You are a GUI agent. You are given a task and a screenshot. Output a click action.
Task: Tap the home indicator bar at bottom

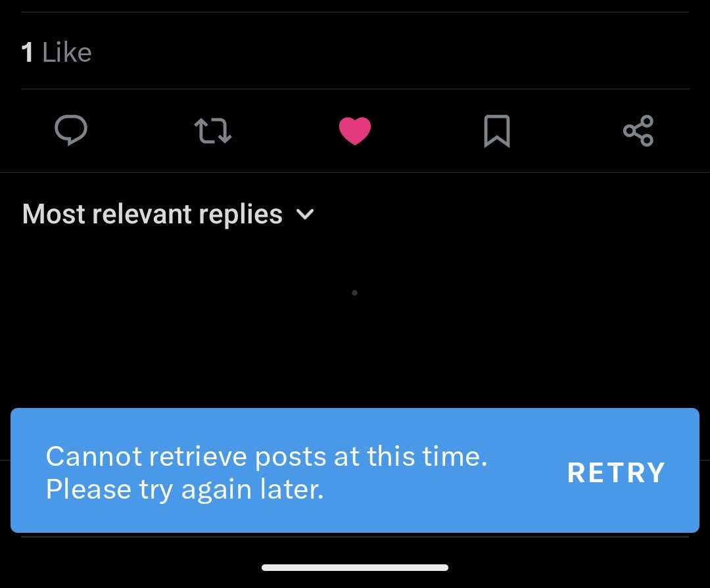tap(355, 568)
